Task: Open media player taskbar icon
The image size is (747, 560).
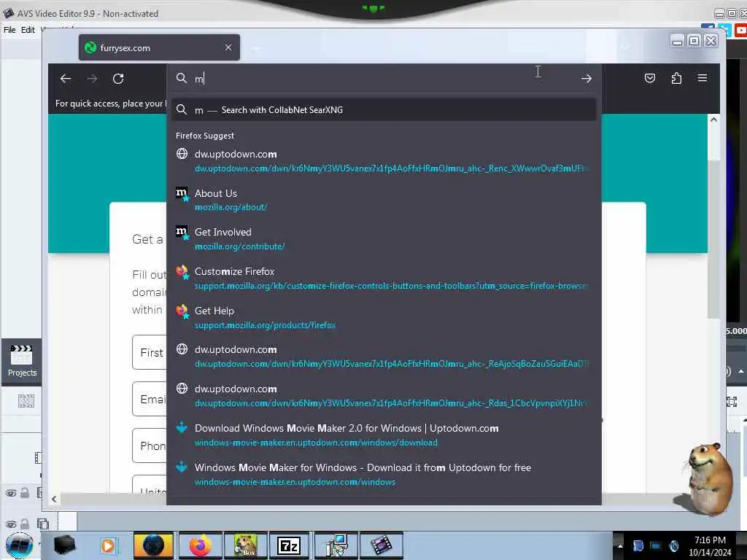Action: click(x=108, y=545)
